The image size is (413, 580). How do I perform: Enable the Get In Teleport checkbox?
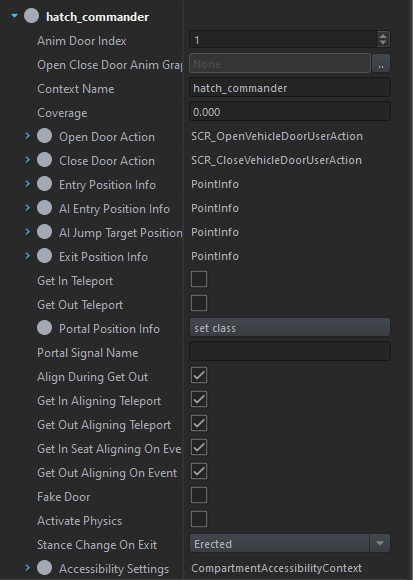(199, 279)
